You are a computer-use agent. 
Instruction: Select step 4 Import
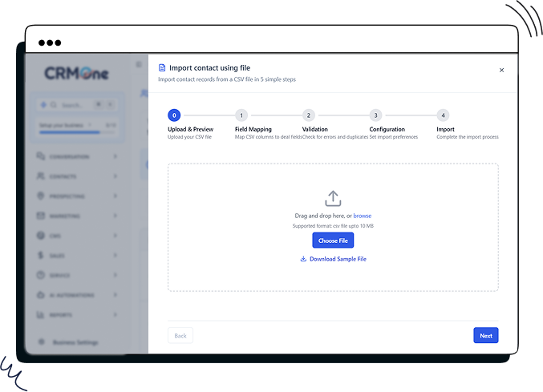tap(444, 115)
